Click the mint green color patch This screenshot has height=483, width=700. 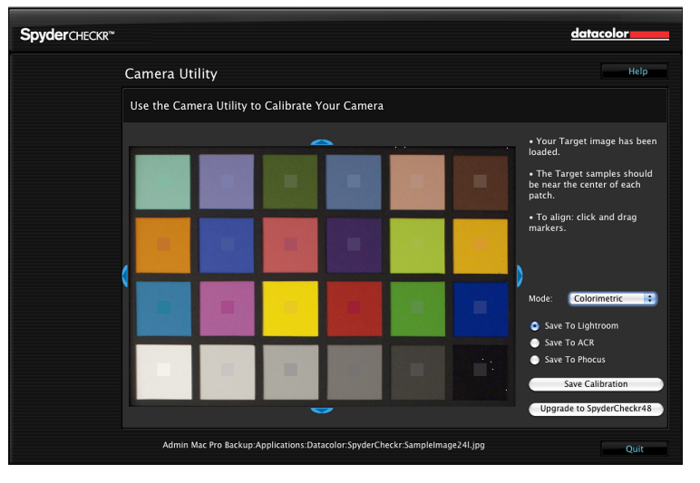[x=163, y=182]
